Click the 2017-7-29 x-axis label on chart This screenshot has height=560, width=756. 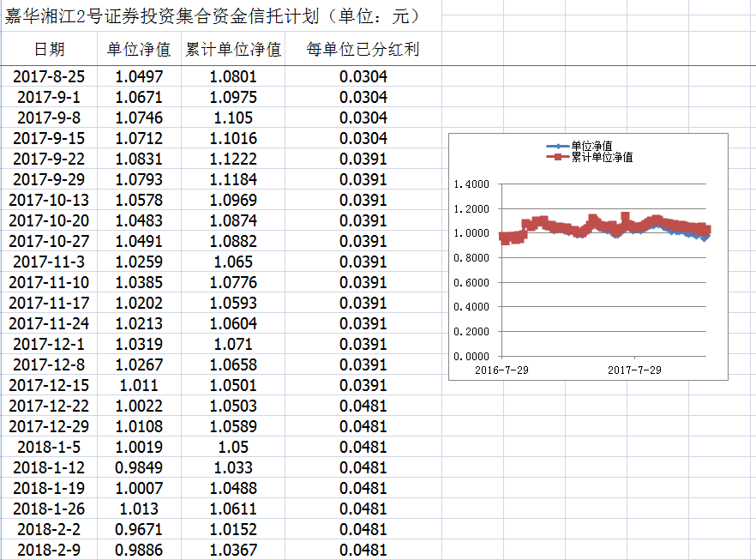click(634, 370)
